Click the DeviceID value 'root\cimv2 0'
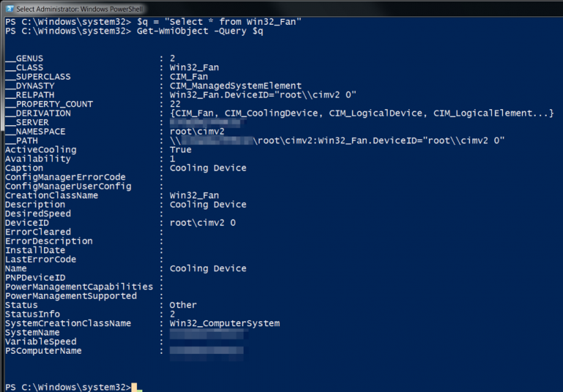The image size is (563, 392). (x=202, y=223)
